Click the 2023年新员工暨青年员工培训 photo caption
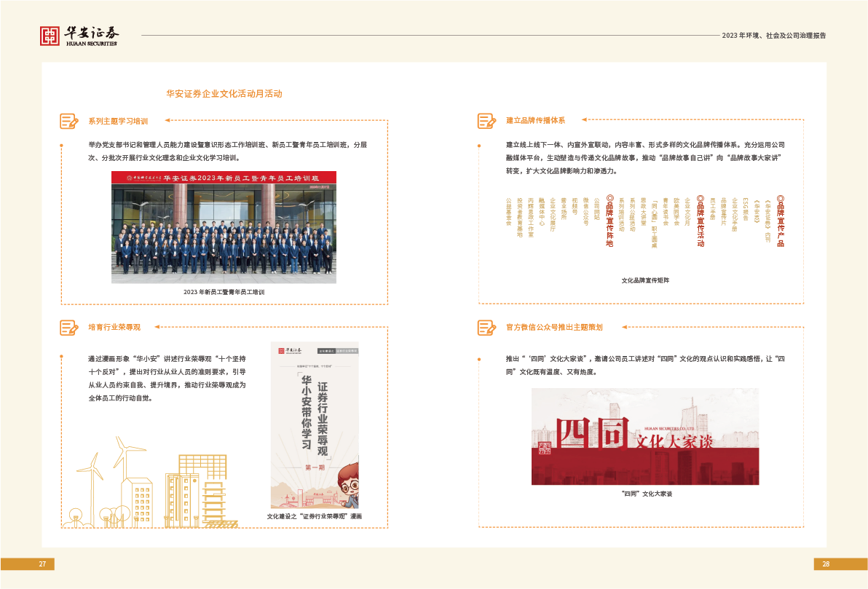This screenshot has height=589, width=868. pyautogui.click(x=224, y=292)
